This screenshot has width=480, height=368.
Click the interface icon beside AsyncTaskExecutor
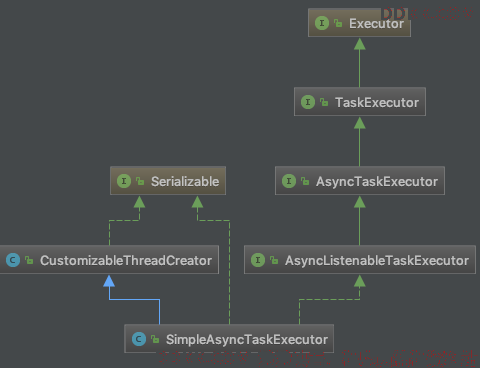point(289,181)
